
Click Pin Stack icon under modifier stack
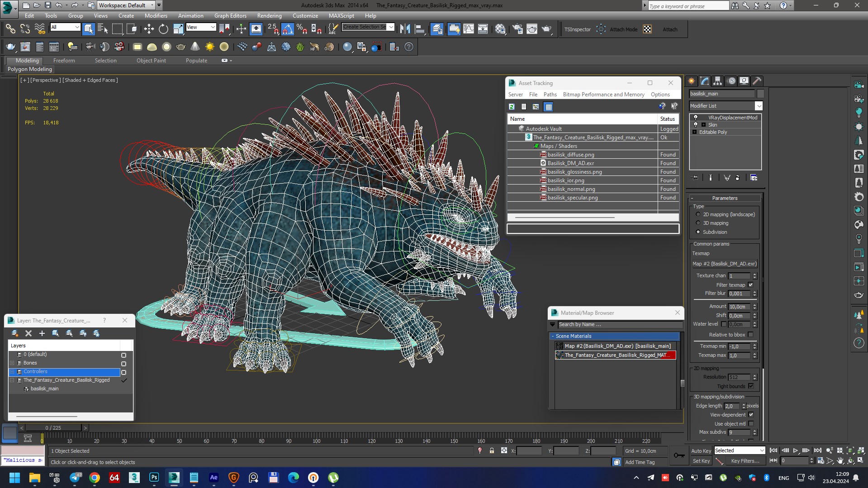point(695,178)
